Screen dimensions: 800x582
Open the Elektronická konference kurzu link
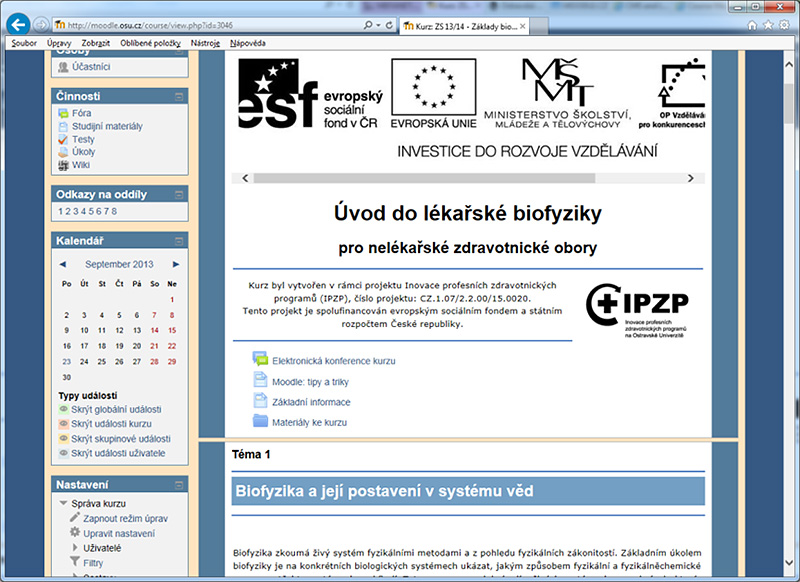[x=334, y=361]
